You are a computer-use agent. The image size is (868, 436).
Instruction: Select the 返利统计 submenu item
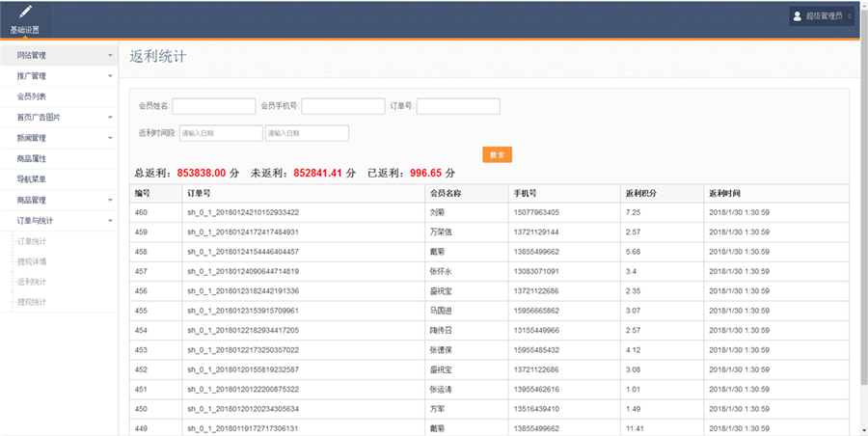coord(32,282)
